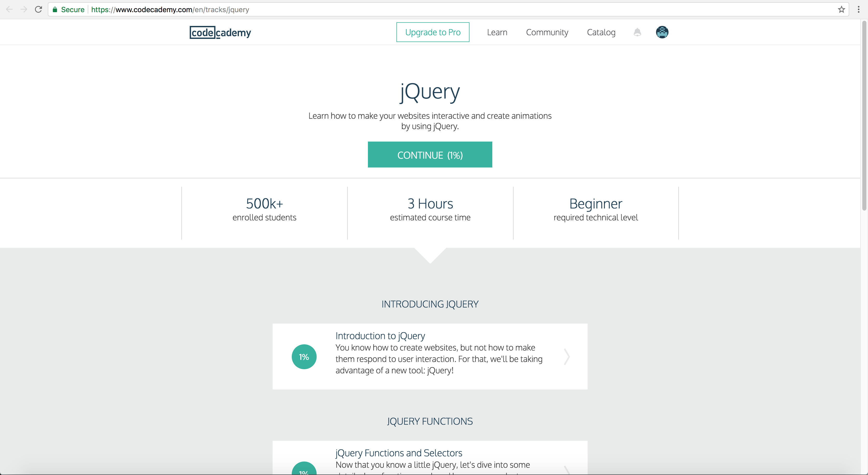Click the browser back arrow
The image size is (868, 475).
tap(9, 9)
